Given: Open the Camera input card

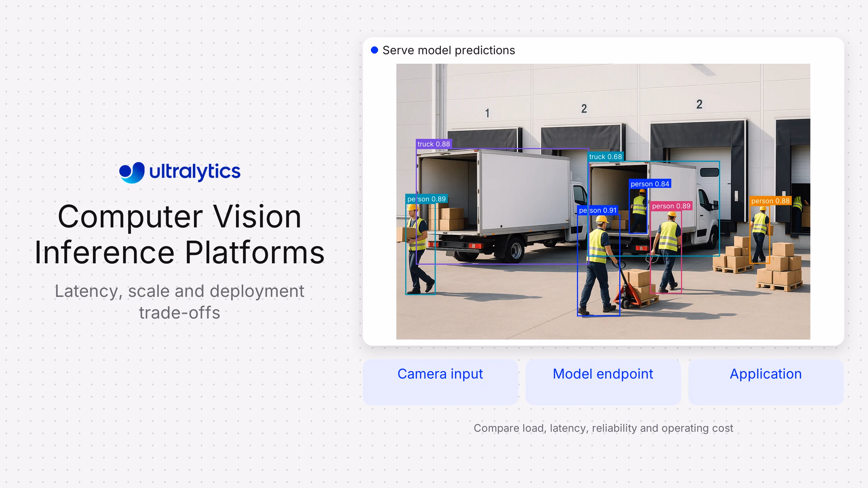Looking at the screenshot, I should click(440, 382).
